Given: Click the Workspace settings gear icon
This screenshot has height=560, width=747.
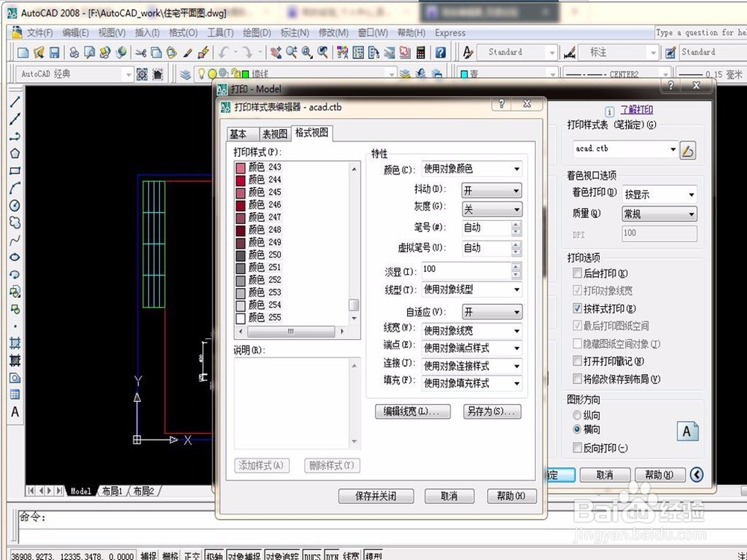Looking at the screenshot, I should click(142, 74).
